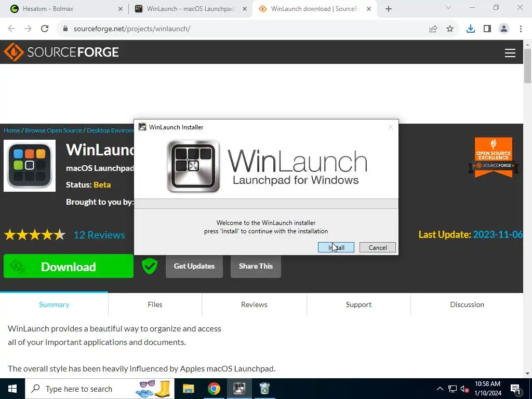Open Chrome three-dot menu
This screenshot has height=399, width=532.
click(x=521, y=29)
